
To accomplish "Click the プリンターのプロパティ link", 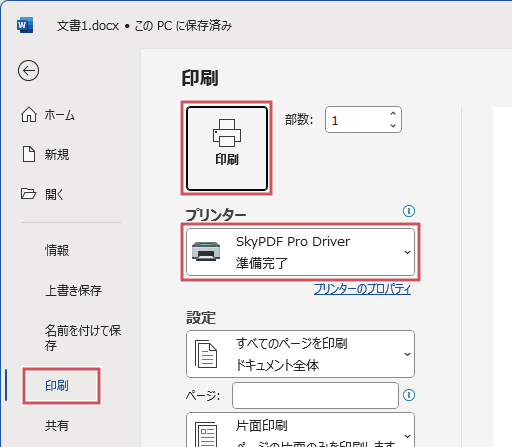I will (362, 289).
